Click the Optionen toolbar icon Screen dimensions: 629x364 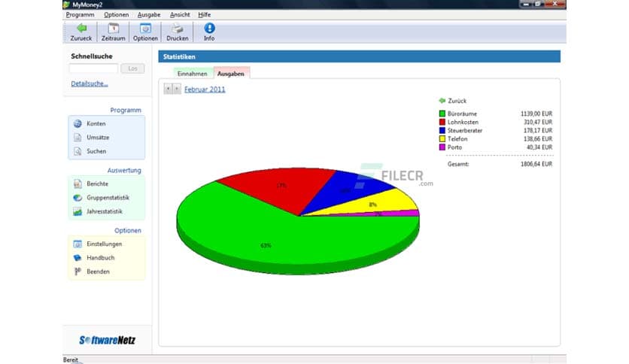pos(145,29)
